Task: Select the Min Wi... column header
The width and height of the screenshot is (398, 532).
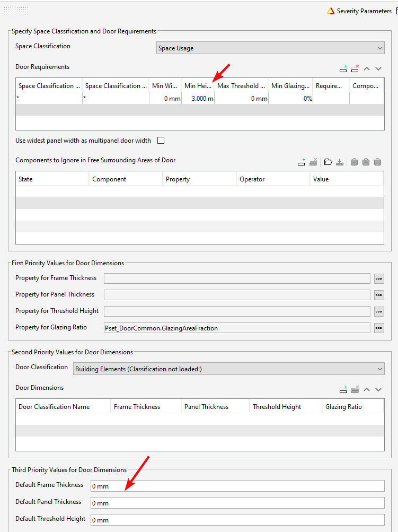Action: click(x=165, y=86)
